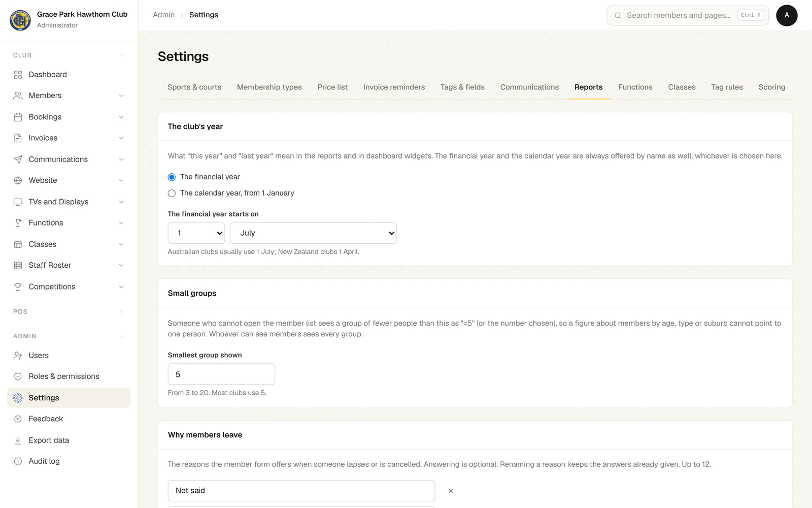The width and height of the screenshot is (812, 508).
Task: Open the Invoice reminders tab
Action: (x=394, y=87)
